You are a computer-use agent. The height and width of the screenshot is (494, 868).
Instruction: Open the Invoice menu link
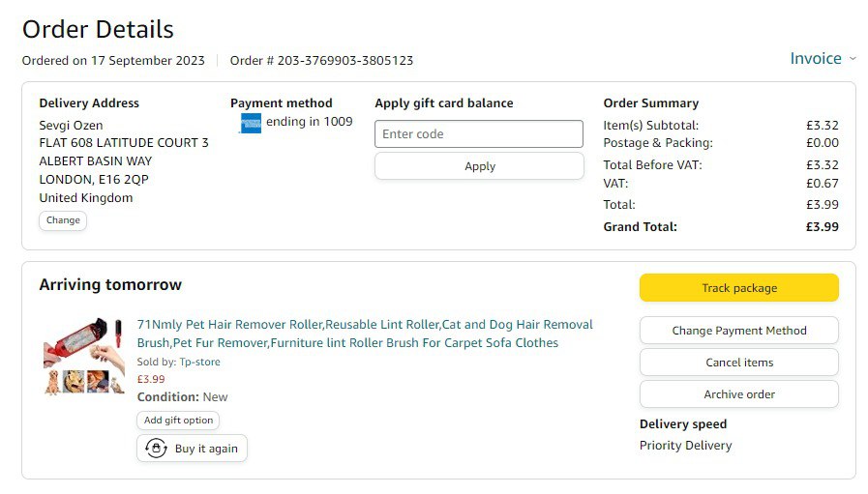click(x=815, y=59)
